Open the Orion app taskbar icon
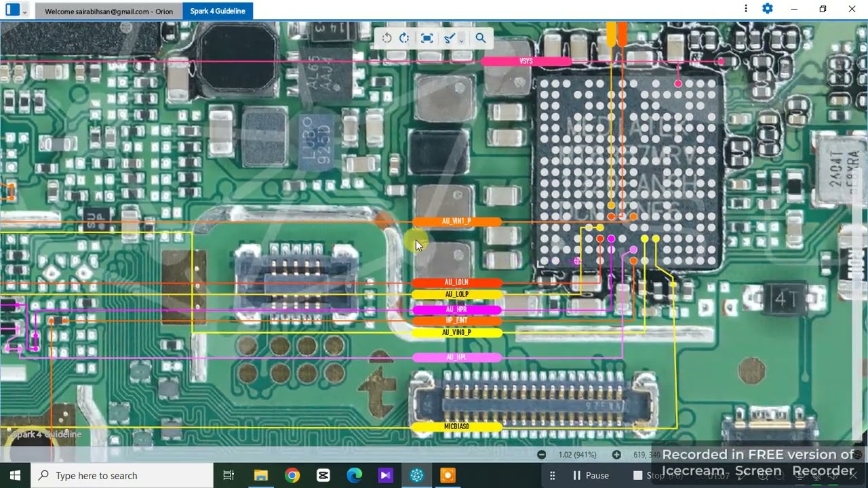Viewport: 868px width, 488px height. (x=417, y=475)
